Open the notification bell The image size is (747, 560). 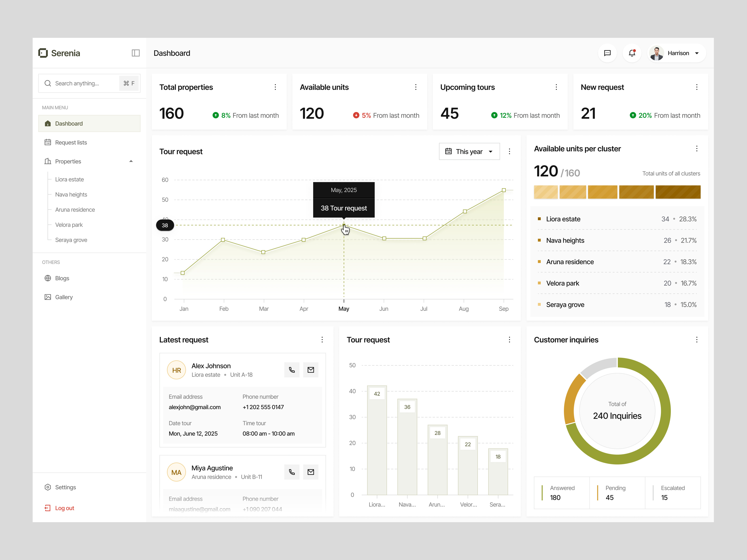[x=632, y=53]
